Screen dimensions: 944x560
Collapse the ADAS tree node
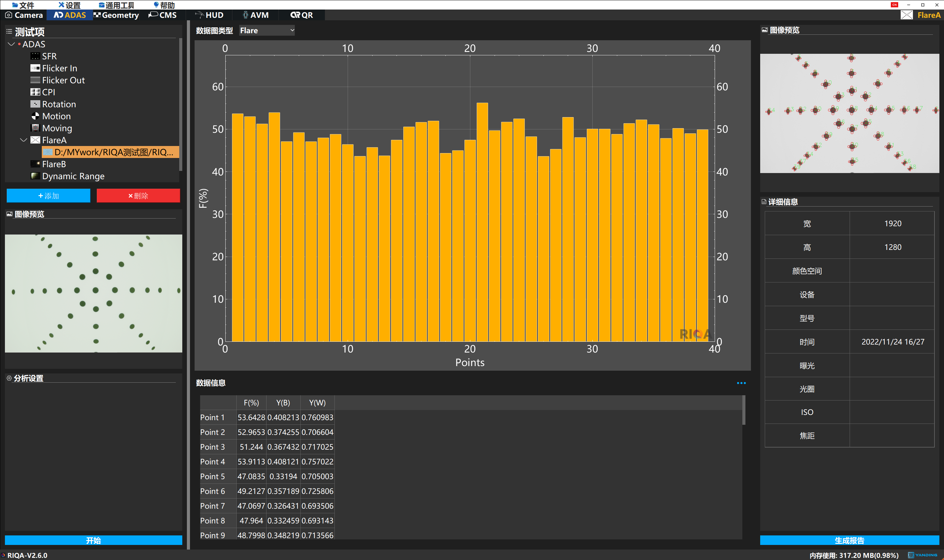[x=11, y=44]
